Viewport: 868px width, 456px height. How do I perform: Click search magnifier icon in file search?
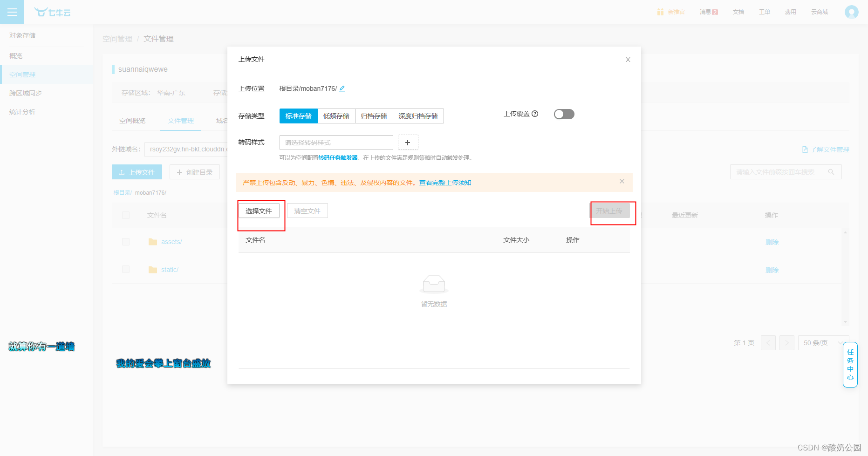point(831,172)
